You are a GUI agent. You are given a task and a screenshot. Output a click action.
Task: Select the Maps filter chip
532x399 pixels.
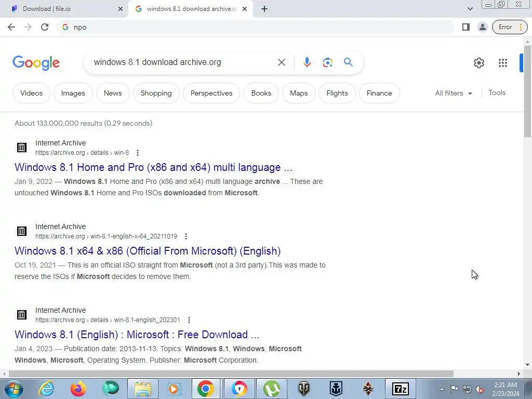point(299,93)
